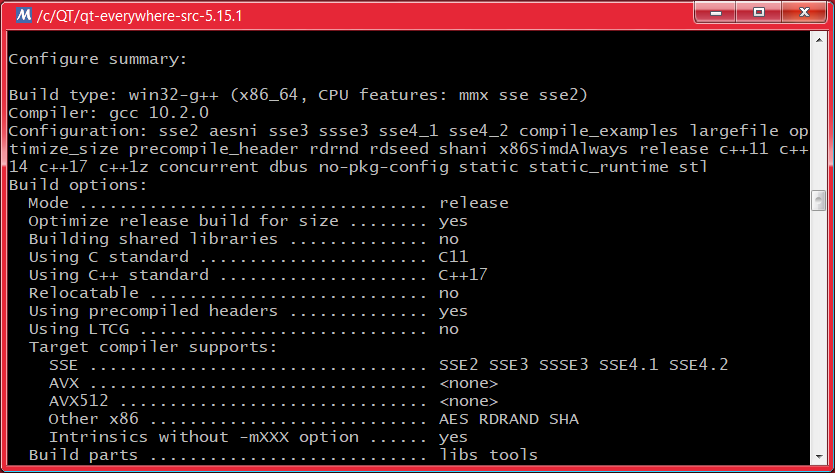
Task: Click the 'C++17' standard value
Action: 463,275
